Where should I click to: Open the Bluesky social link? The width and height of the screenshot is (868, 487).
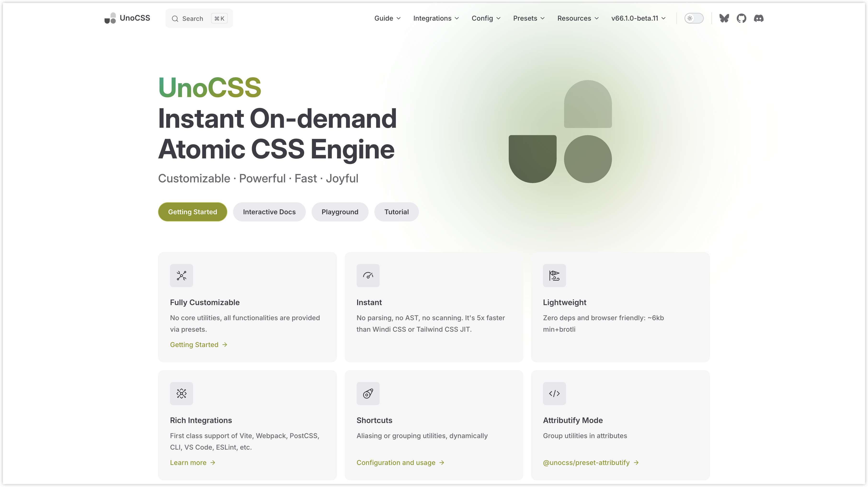point(724,18)
